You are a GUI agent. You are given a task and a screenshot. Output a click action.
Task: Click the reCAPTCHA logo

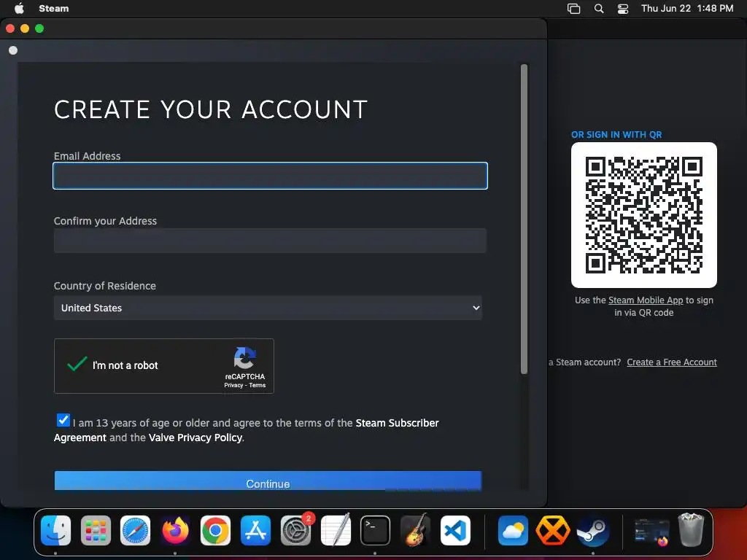(x=245, y=358)
